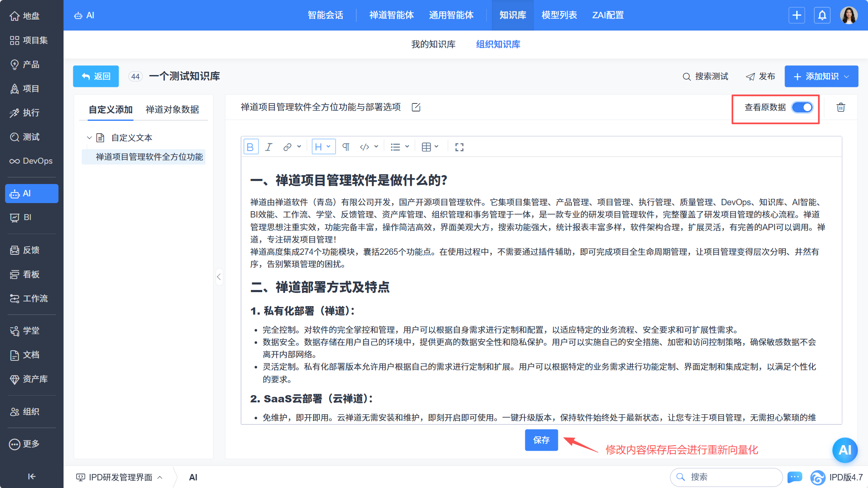Viewport: 868px width, 488px height.
Task: Open the 模型列表 menu item
Action: coord(559,15)
